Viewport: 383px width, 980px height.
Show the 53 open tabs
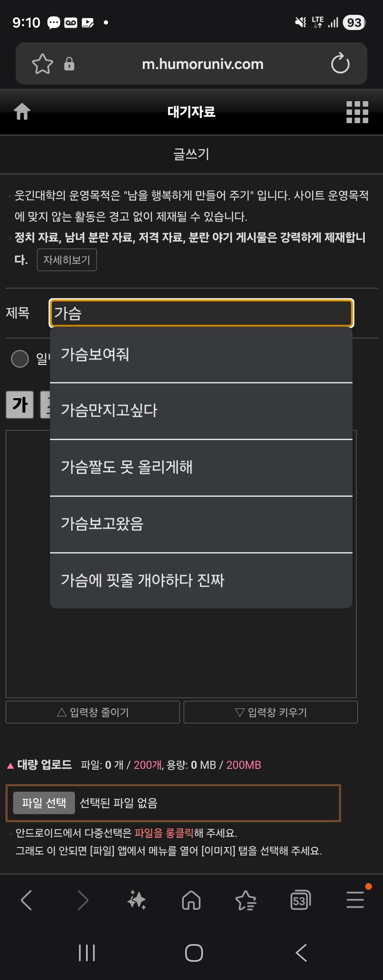point(300,900)
